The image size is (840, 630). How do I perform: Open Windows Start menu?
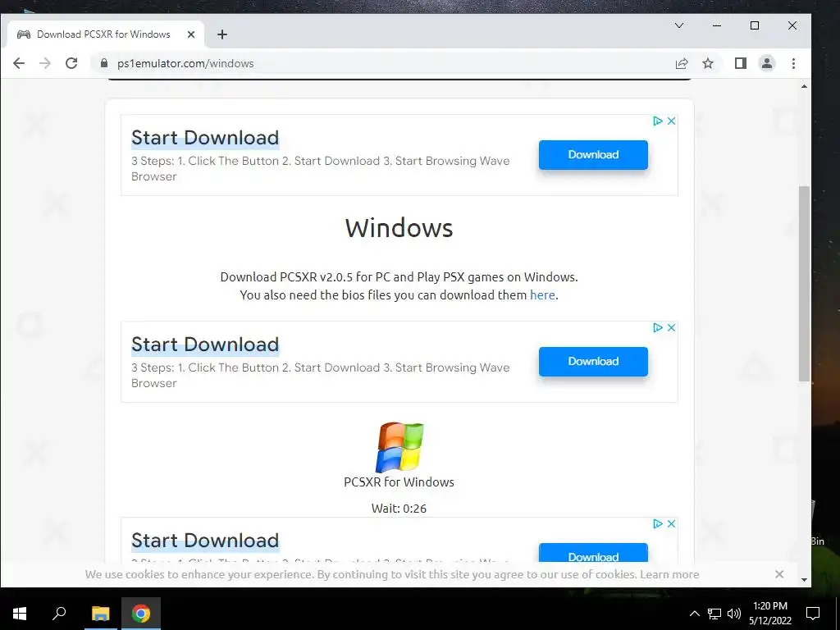pos(20,614)
